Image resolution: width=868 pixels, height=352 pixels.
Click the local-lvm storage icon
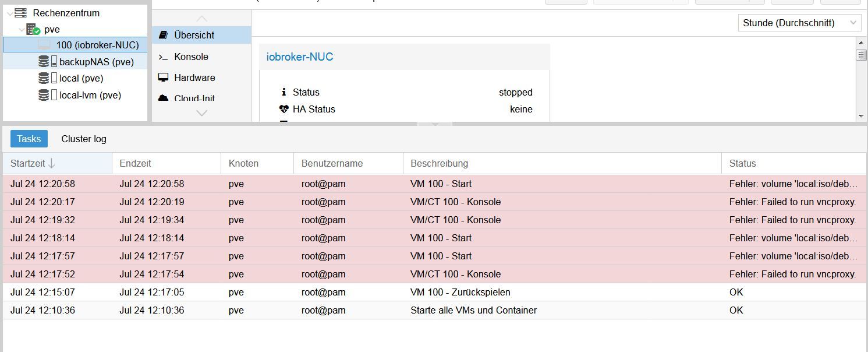coord(47,95)
